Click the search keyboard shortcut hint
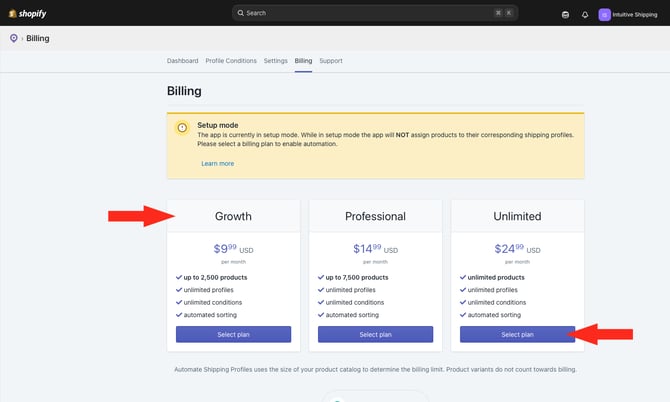The width and height of the screenshot is (670, 402). click(503, 13)
